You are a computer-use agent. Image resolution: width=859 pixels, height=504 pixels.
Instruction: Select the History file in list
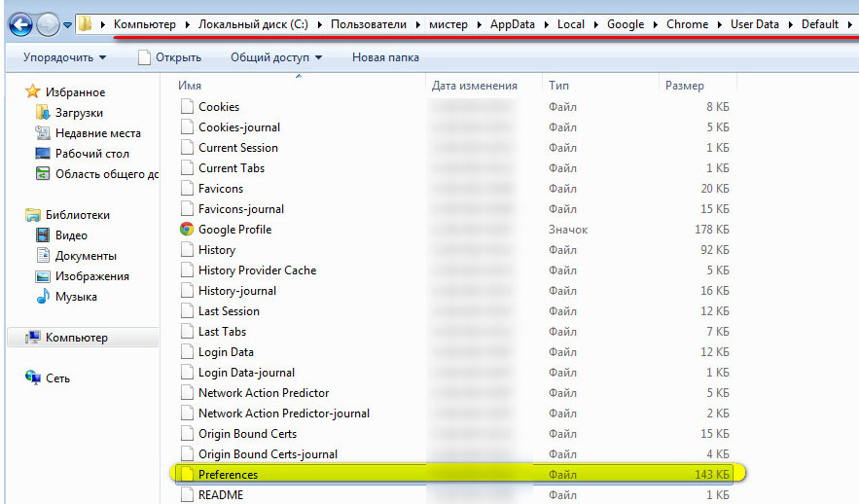click(217, 250)
